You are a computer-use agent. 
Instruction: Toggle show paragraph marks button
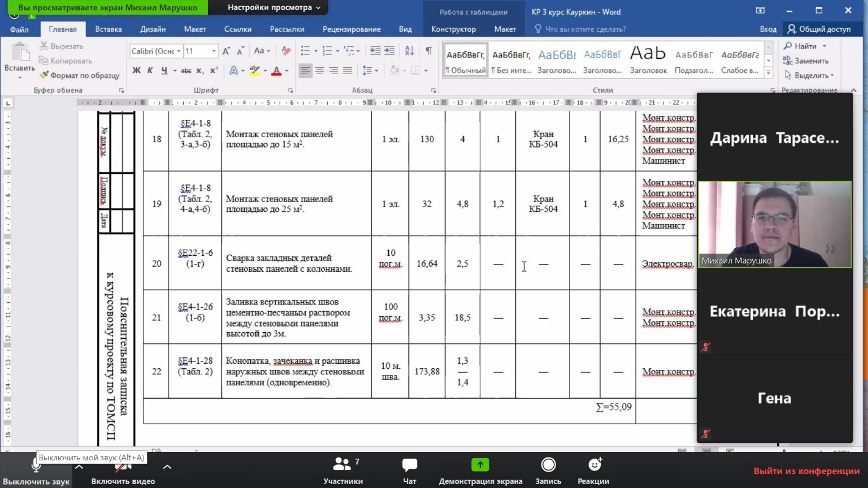[x=429, y=51]
